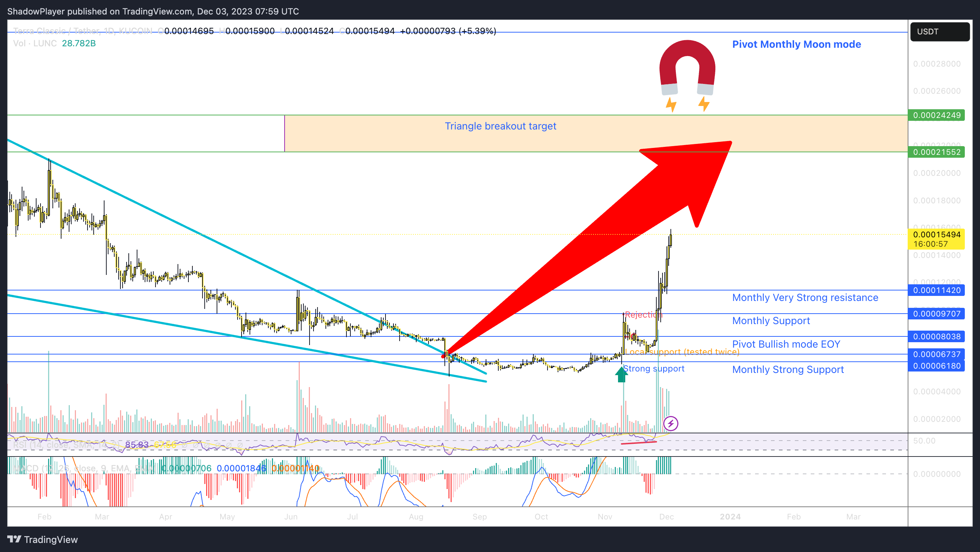Click the 2024 year on time axis

pos(730,517)
